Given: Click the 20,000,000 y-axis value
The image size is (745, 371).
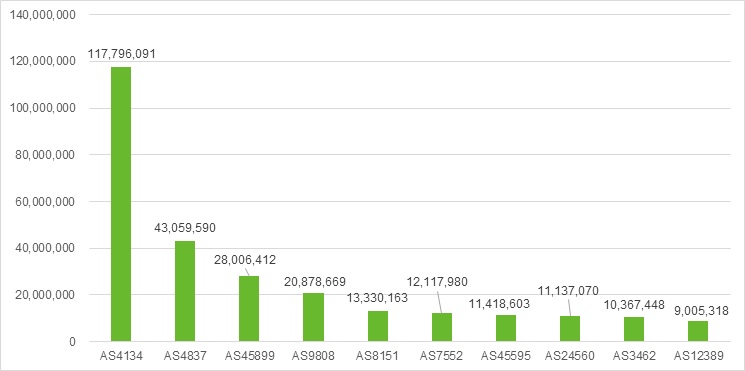Looking at the screenshot, I should (45, 295).
